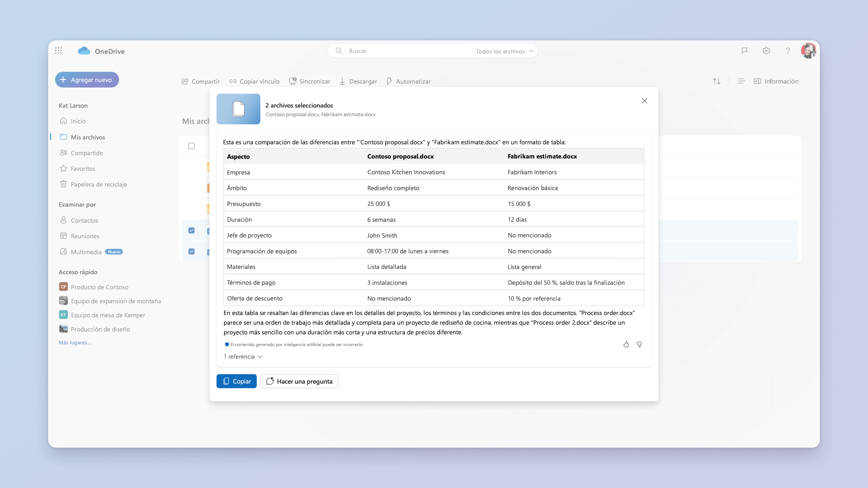Viewport: 868px width, 488px height.
Task: Browse by Reuniones
Action: click(x=79, y=236)
